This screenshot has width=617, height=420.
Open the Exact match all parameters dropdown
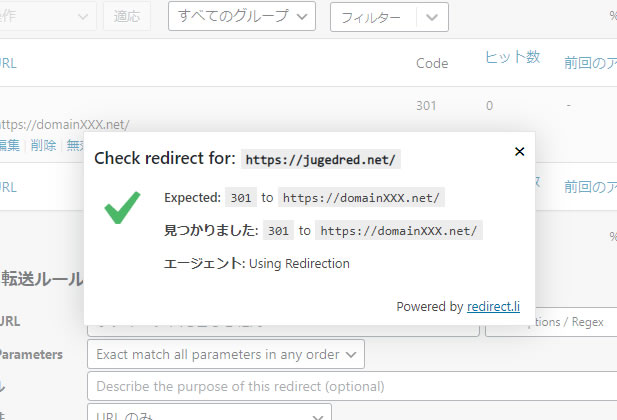coord(226,354)
